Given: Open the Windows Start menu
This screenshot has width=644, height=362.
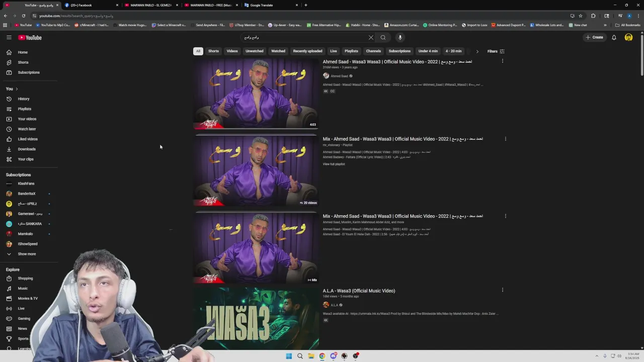Looking at the screenshot, I should 289,356.
